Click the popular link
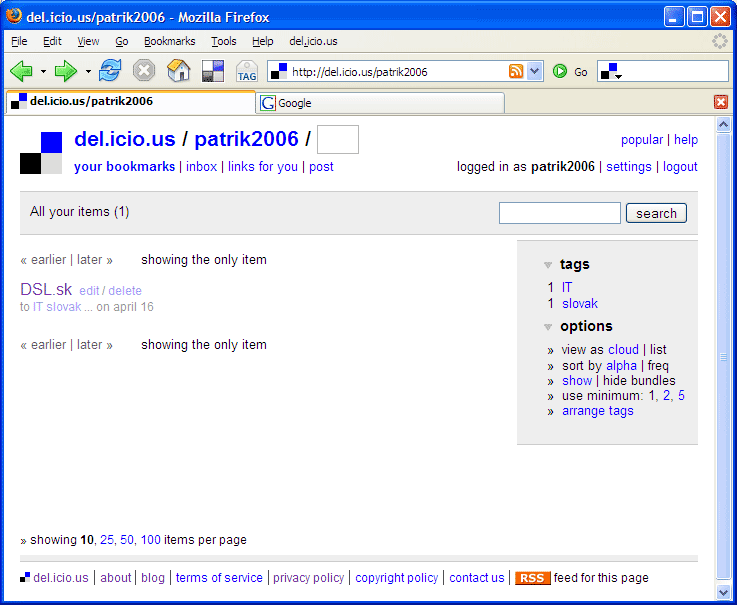Viewport: 737px width, 605px height. 642,140
